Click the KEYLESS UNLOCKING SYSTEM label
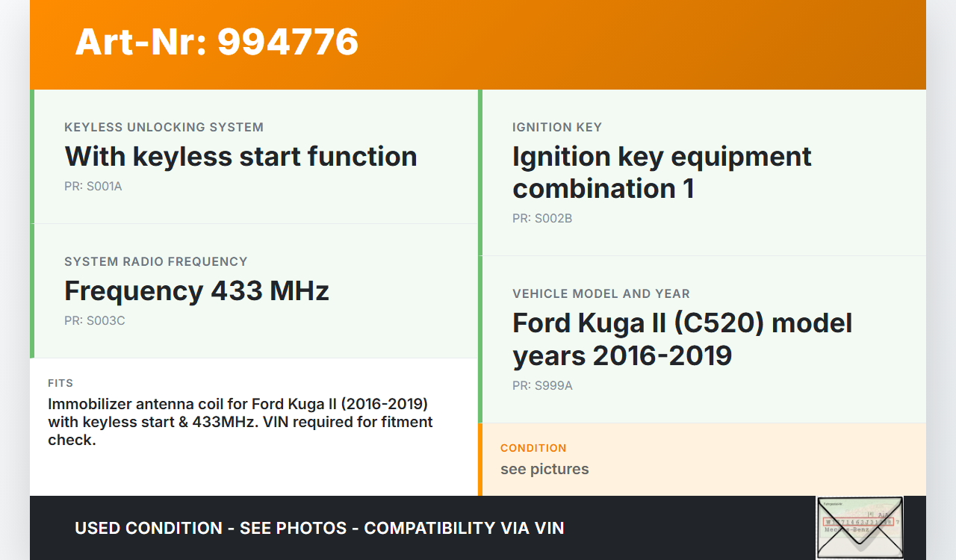 click(x=164, y=128)
